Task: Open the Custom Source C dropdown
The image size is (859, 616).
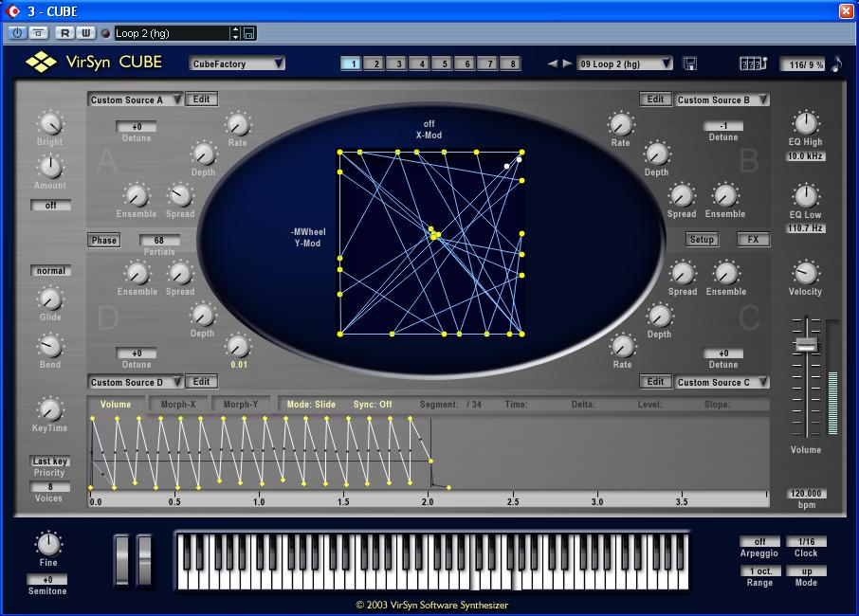Action: point(722,382)
